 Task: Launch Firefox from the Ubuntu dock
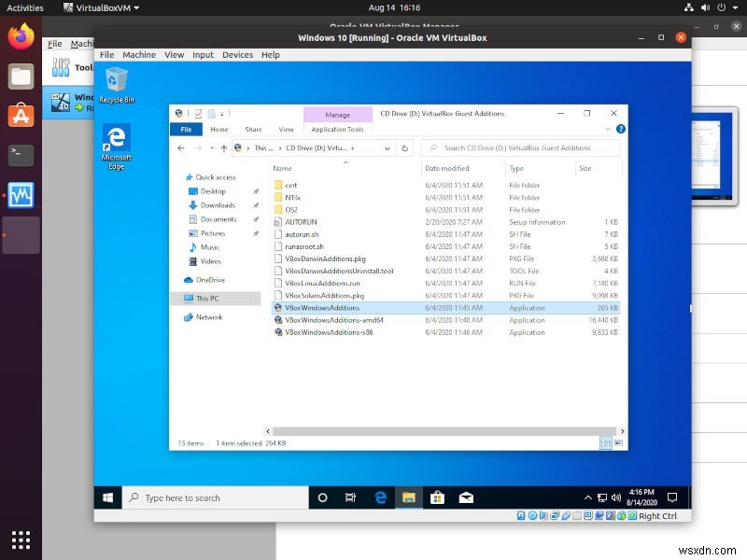click(20, 39)
